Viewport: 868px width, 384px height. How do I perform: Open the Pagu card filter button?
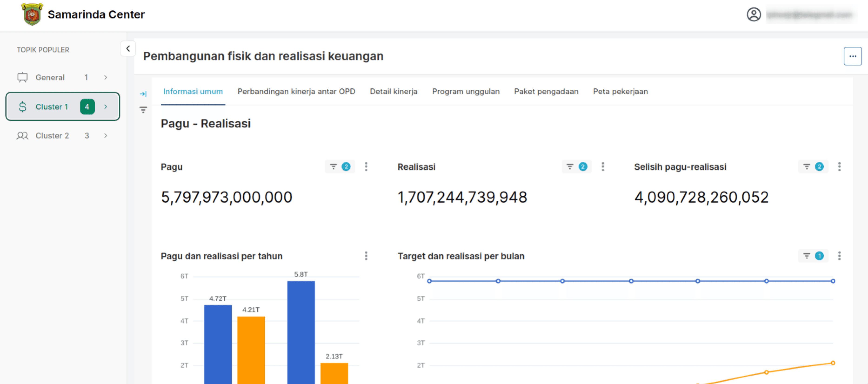pos(340,167)
